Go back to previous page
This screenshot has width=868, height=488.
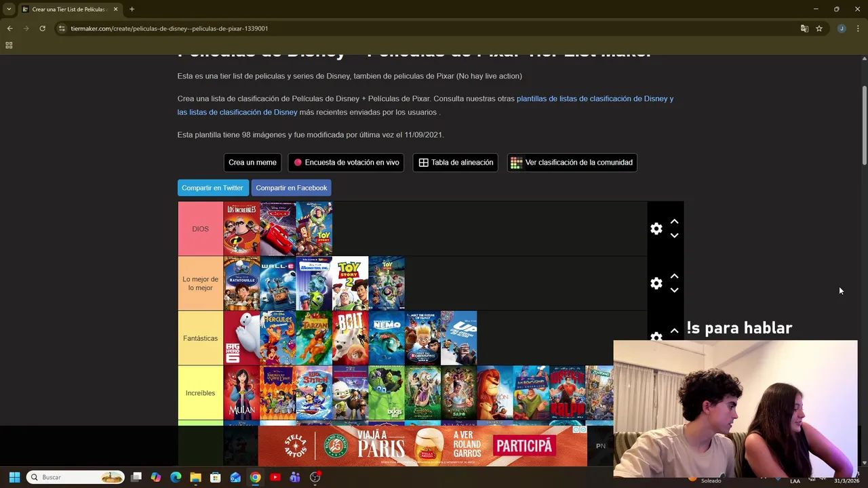click(9, 28)
